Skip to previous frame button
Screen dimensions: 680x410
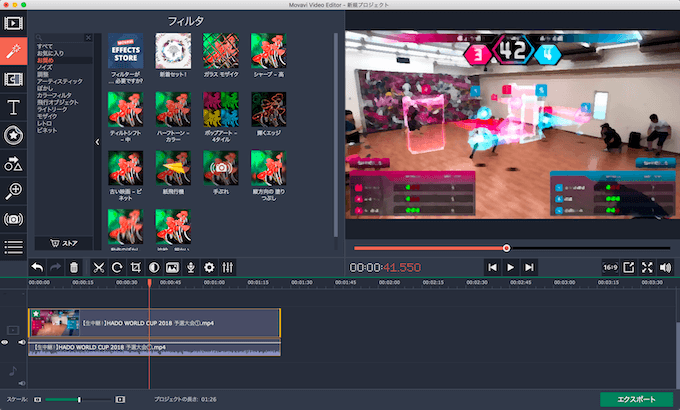[x=492, y=268]
